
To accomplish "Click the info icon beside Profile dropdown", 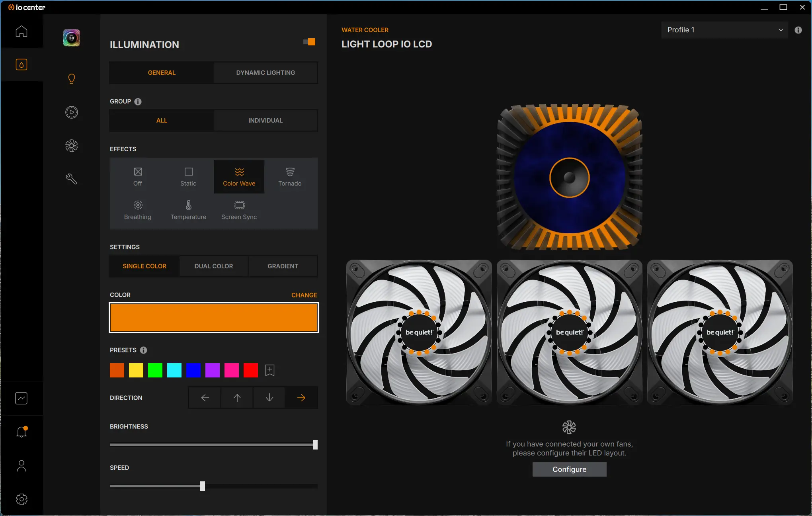I will pyautogui.click(x=798, y=30).
